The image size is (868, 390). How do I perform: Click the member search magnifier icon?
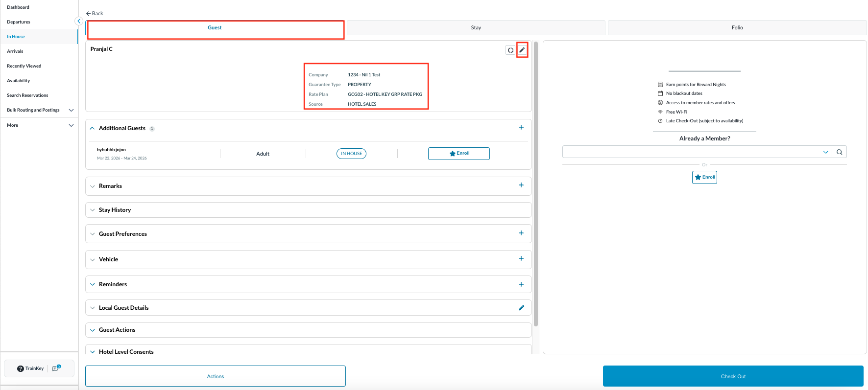pos(839,152)
